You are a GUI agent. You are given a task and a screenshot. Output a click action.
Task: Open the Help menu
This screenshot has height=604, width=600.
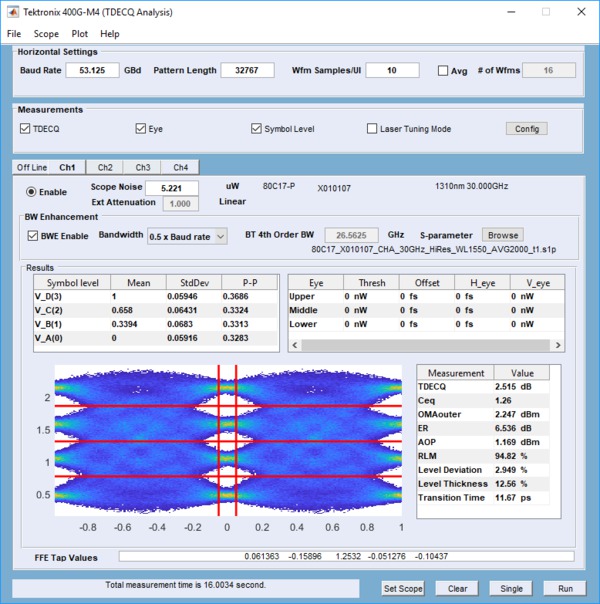coord(110,34)
